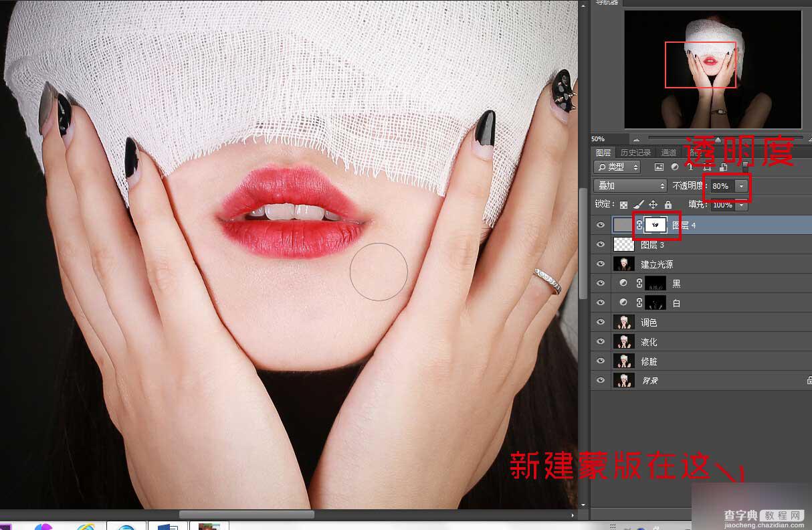Click the navigator zoom slider handle
The image size is (812, 530).
tap(718, 139)
